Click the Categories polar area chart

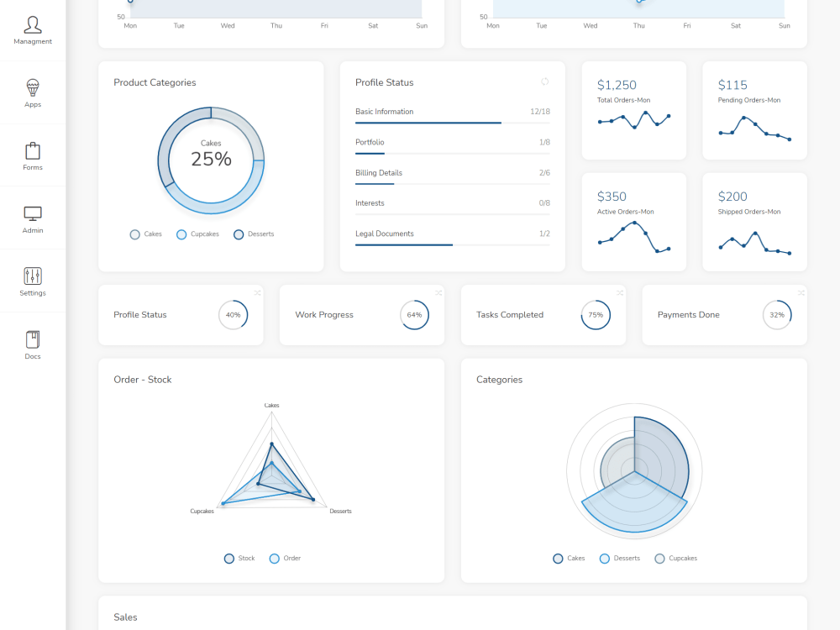click(634, 471)
